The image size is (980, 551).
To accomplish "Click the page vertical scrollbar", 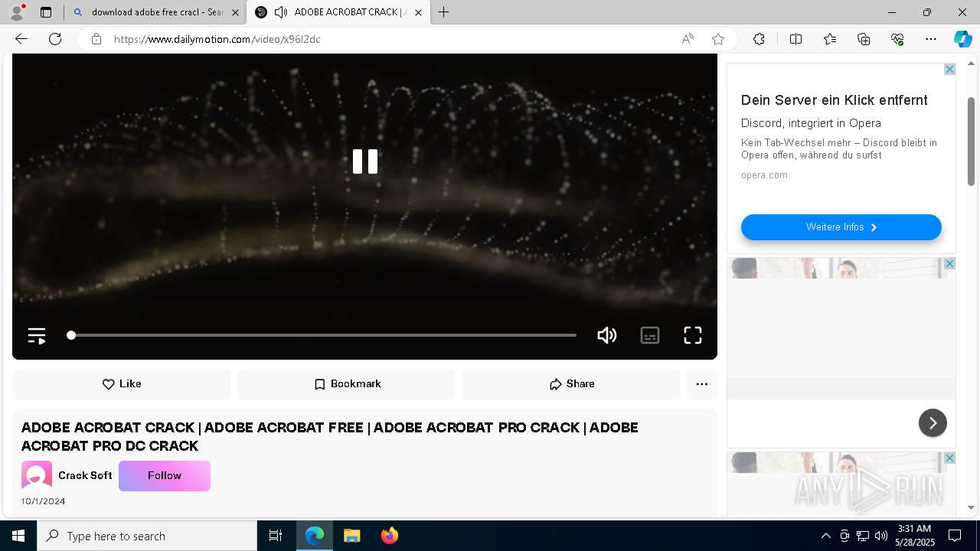I will [x=972, y=142].
